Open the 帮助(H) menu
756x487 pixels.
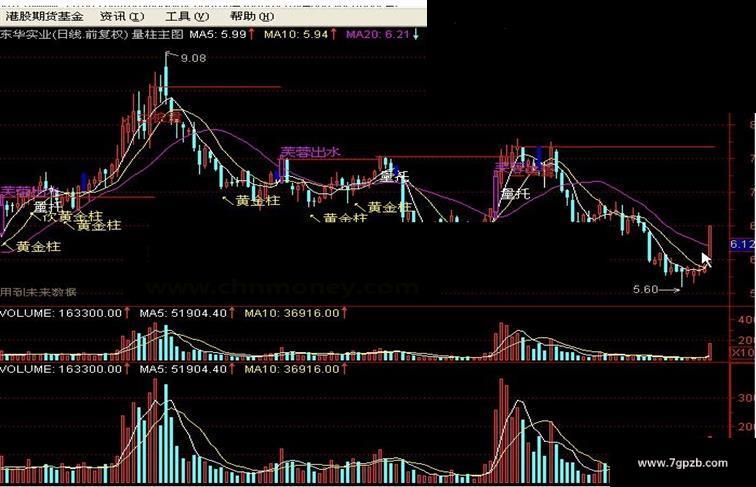click(x=252, y=16)
